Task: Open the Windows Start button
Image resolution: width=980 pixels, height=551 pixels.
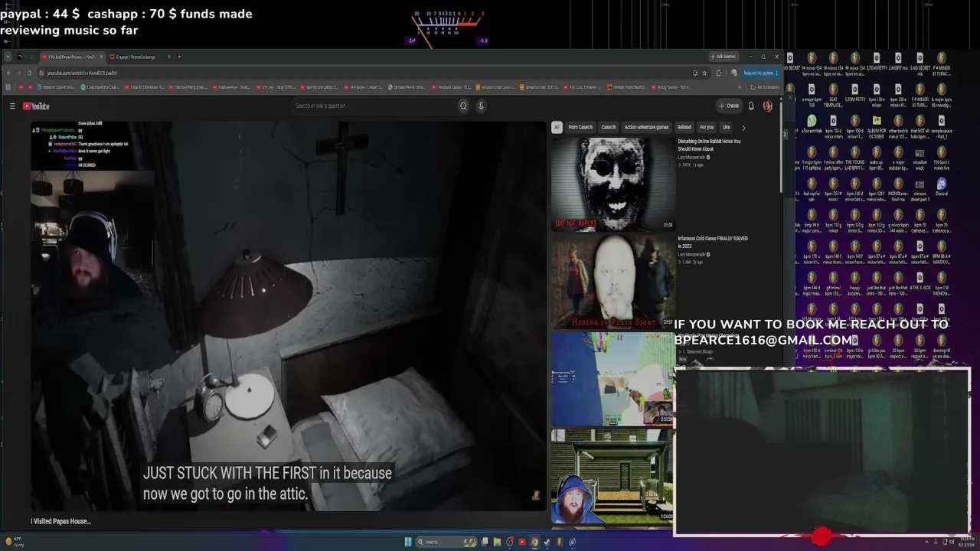Action: (x=408, y=542)
